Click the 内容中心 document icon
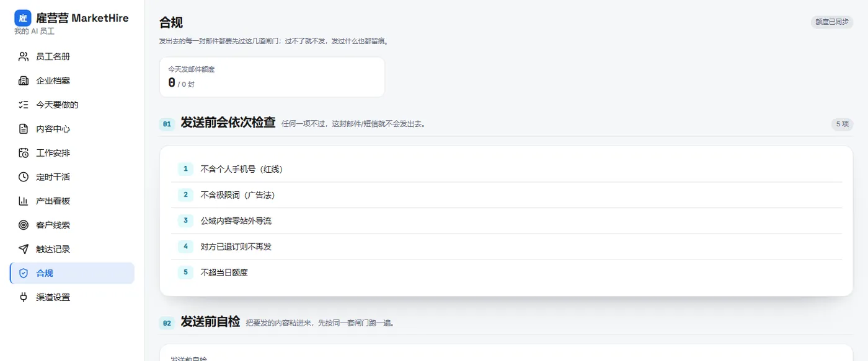The image size is (868, 361). [24, 129]
